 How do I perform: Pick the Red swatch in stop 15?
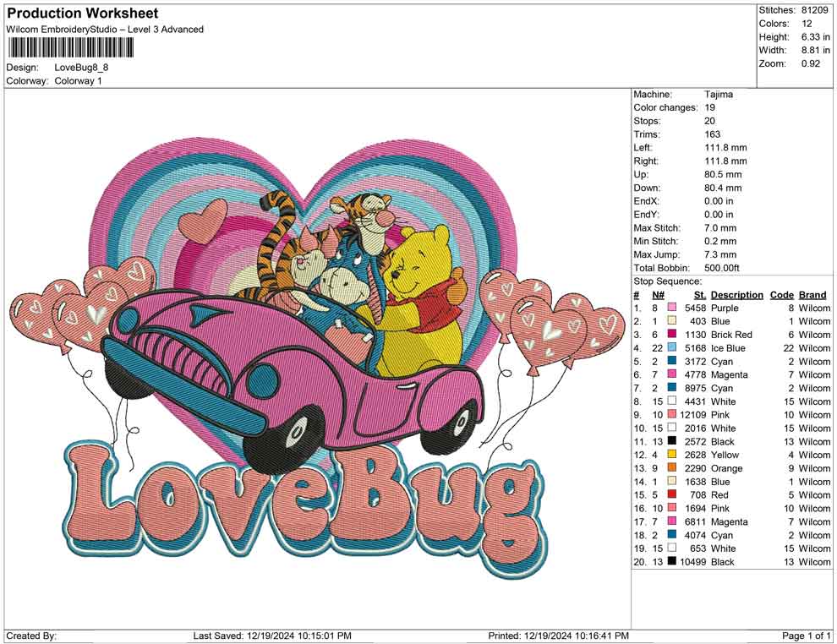(x=672, y=494)
